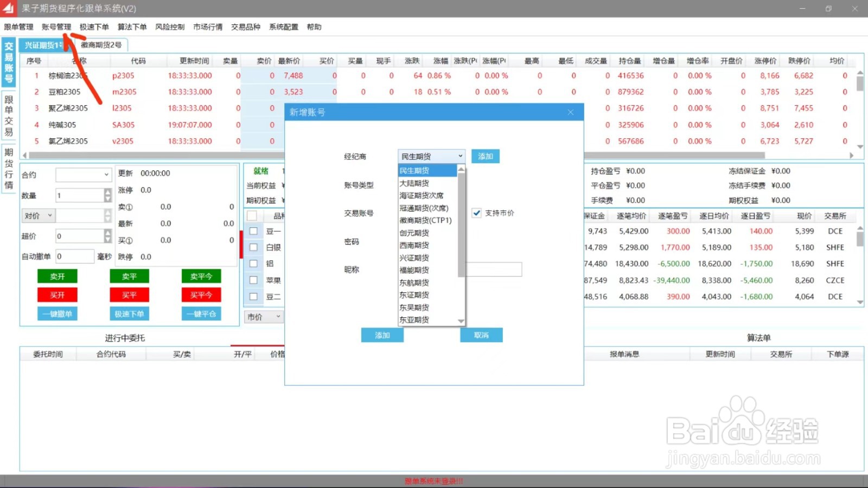
Task: Check the 豆二 row checkbox
Action: [x=253, y=297]
